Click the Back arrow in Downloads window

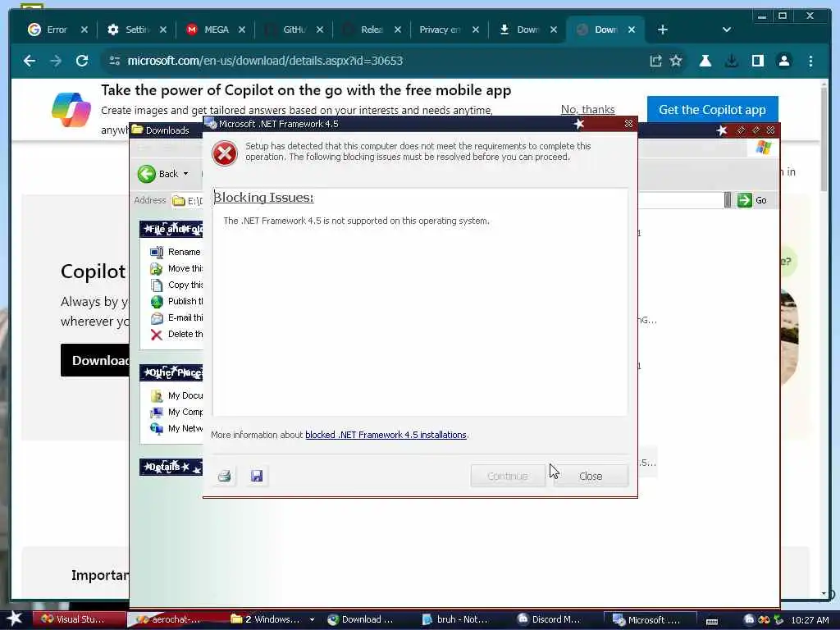146,174
